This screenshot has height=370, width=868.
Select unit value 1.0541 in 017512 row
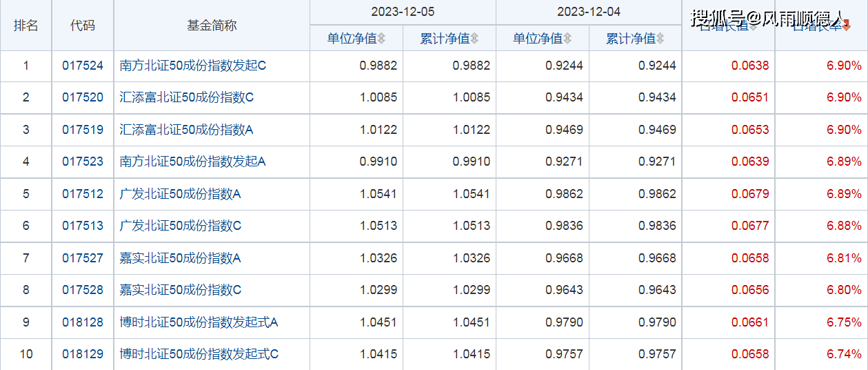pos(379,194)
